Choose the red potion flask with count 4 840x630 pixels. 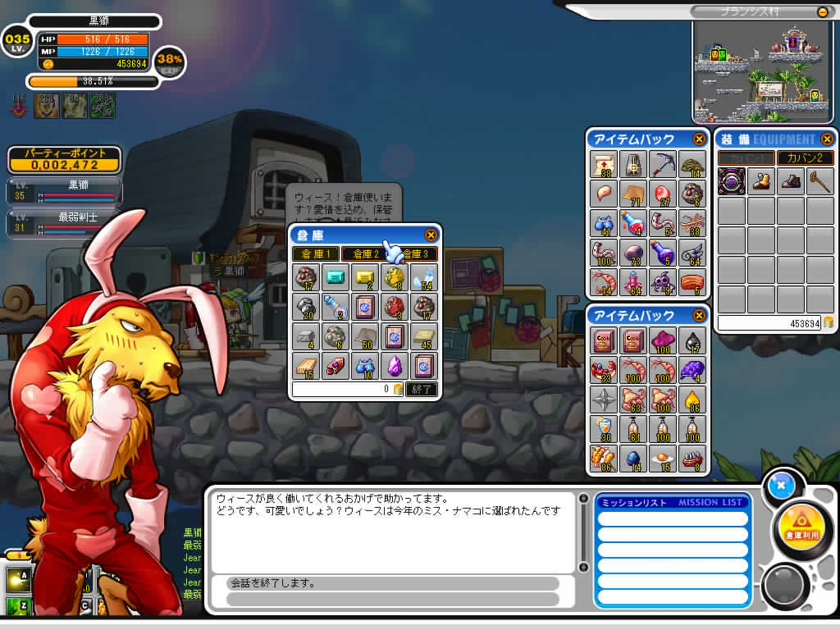coord(632,223)
